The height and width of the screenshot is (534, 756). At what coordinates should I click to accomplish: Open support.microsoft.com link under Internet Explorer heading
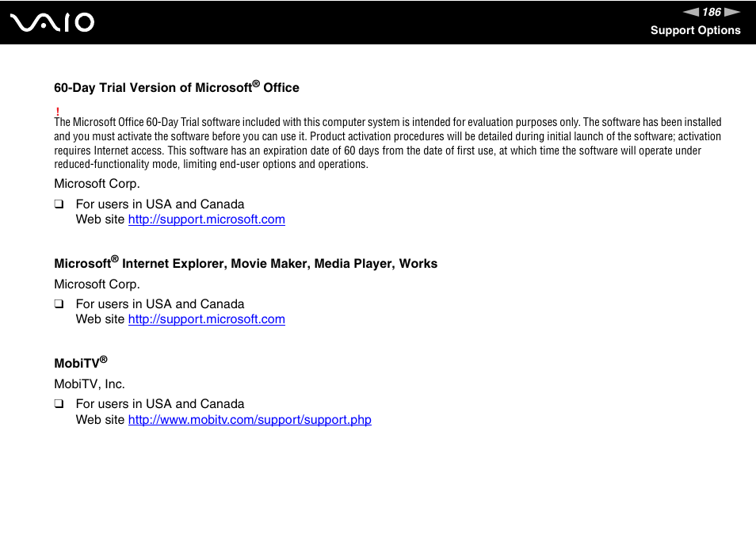(x=206, y=319)
